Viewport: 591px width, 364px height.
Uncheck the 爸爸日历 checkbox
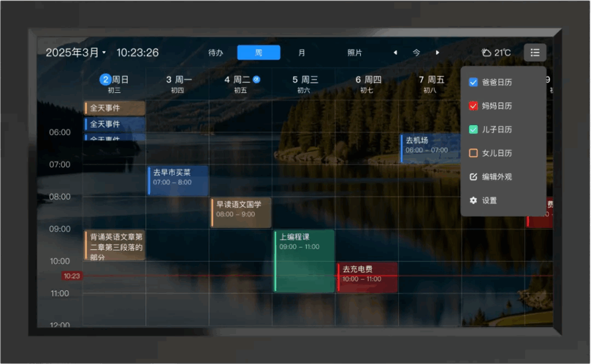click(474, 82)
